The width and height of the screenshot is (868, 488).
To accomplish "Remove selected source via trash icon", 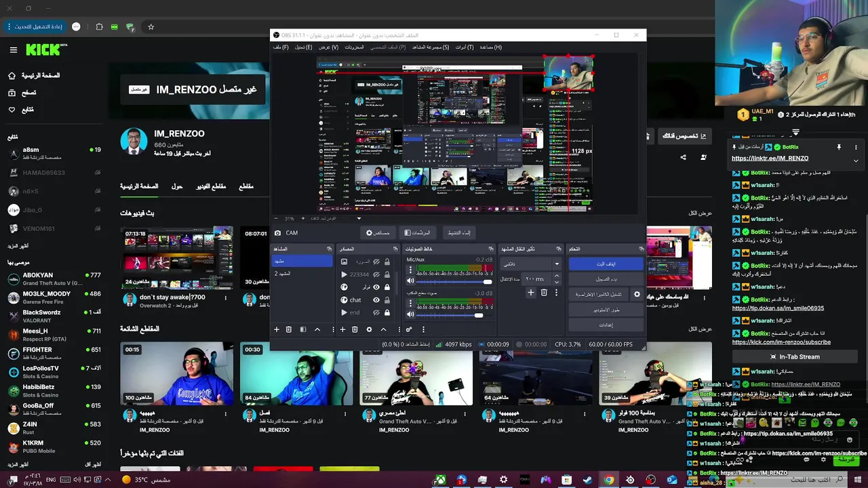I will pos(355,329).
